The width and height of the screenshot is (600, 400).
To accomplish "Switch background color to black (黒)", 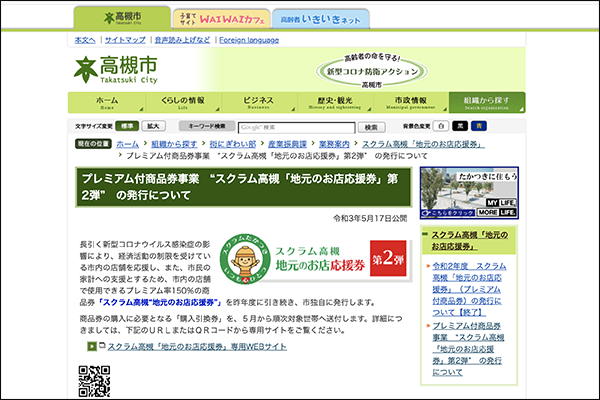I will (460, 126).
